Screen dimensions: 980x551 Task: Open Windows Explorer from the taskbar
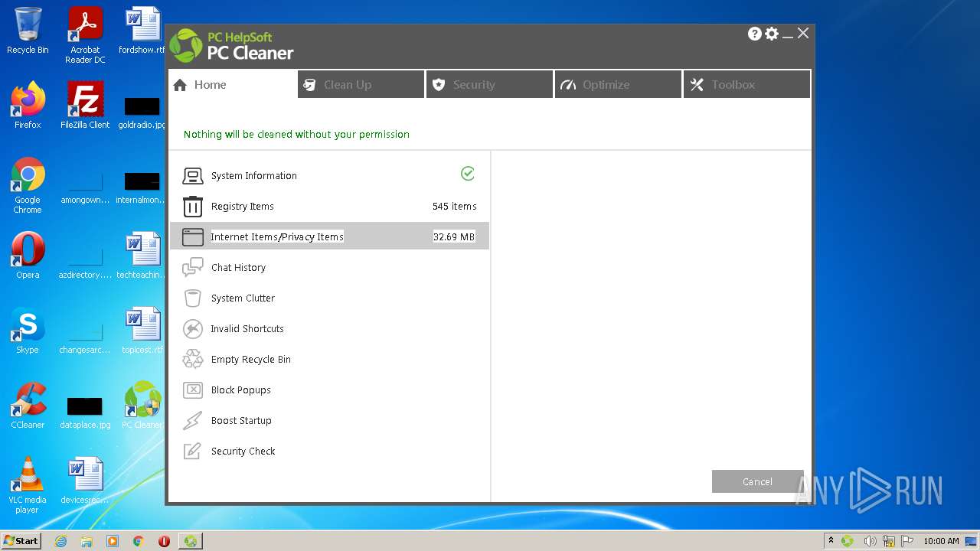point(87,541)
